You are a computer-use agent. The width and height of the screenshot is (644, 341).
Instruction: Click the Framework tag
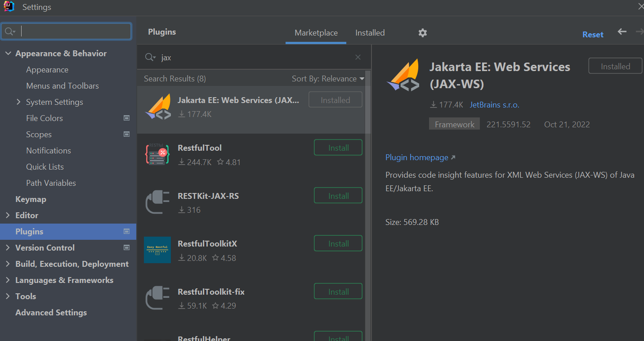(x=454, y=124)
